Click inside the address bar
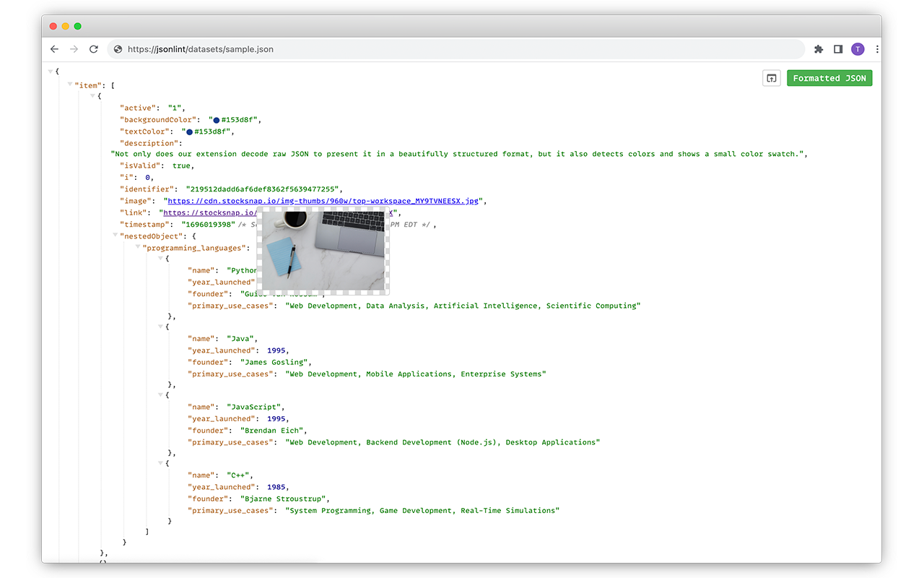924x578 pixels. tap(289, 49)
